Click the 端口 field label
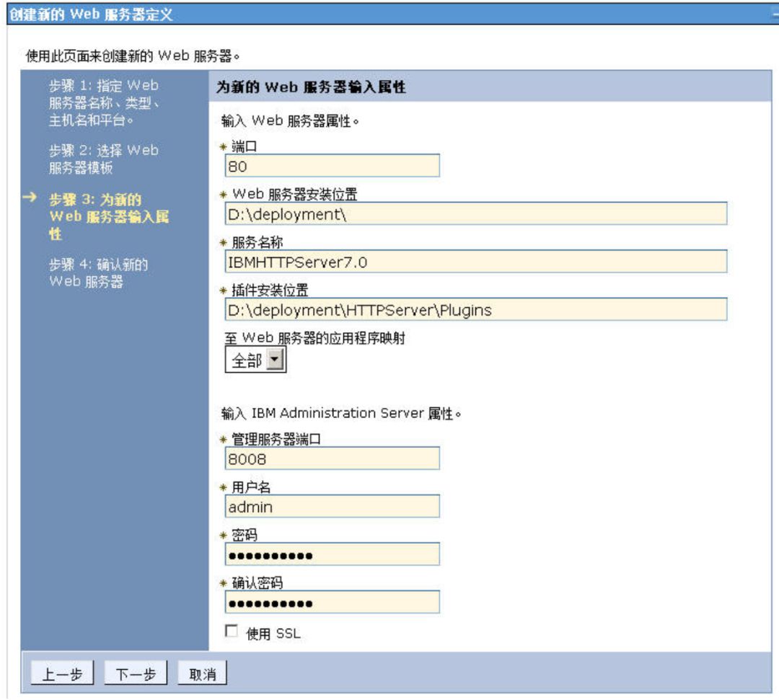Screen dimensions: 779x700 (244, 146)
